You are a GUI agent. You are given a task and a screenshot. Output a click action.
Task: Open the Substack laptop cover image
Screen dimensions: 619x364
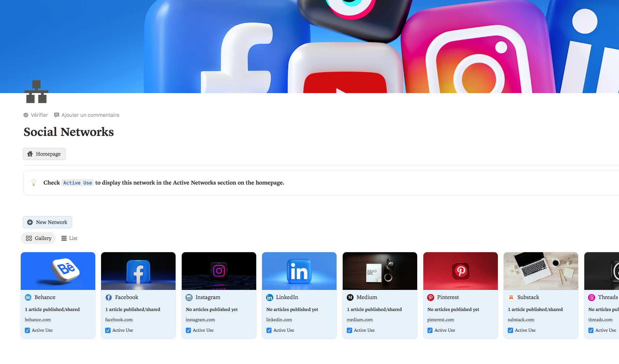coord(541,271)
